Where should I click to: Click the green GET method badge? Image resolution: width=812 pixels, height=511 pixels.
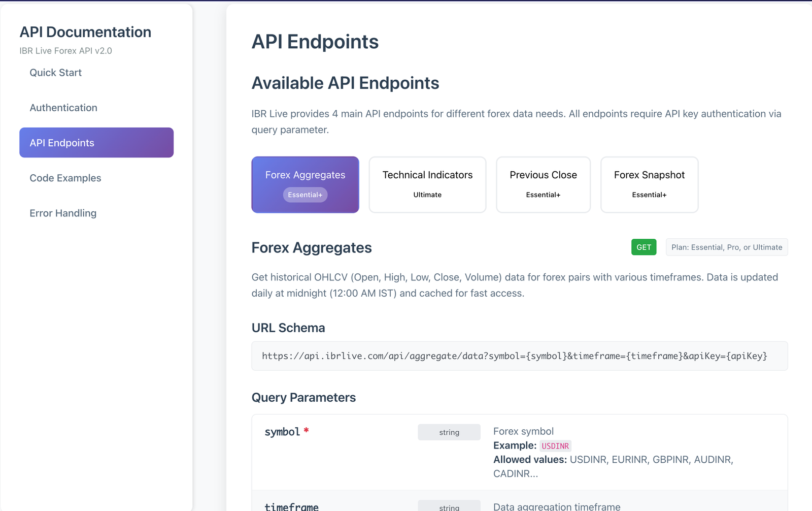click(x=644, y=247)
